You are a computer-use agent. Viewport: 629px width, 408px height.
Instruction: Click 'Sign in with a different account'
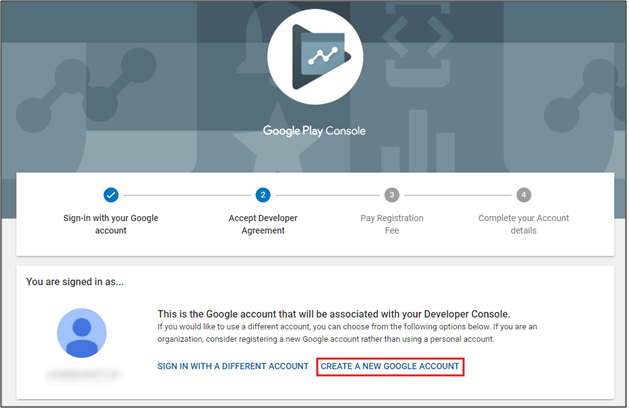coord(233,367)
